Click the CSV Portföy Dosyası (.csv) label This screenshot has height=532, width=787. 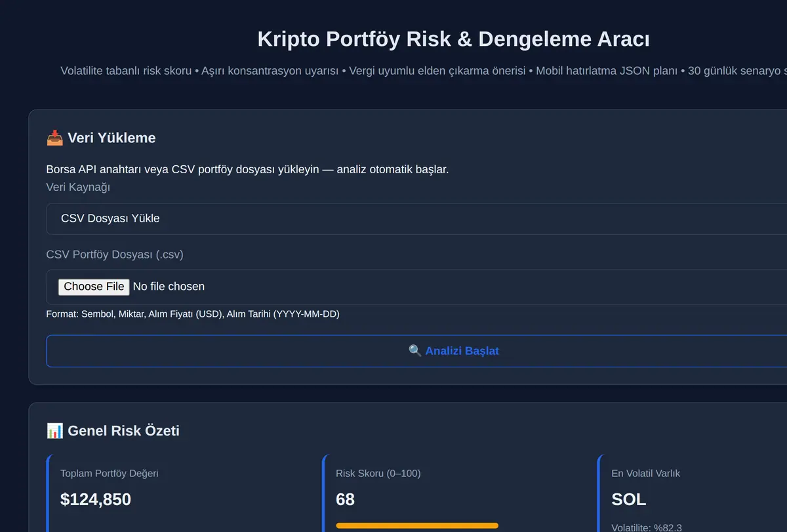tap(115, 255)
